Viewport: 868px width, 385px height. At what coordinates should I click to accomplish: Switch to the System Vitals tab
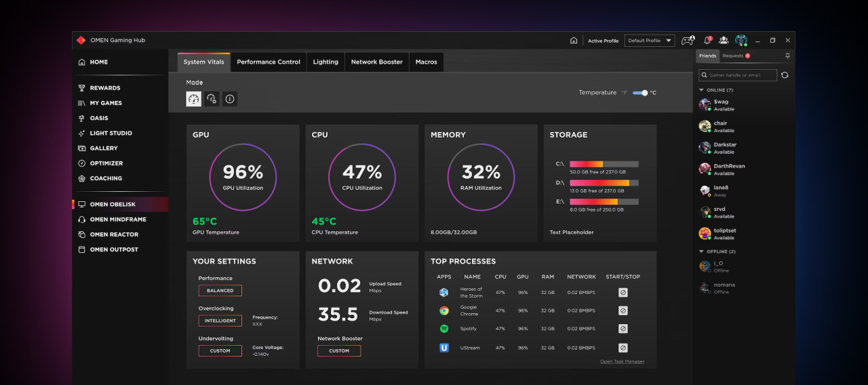click(203, 62)
